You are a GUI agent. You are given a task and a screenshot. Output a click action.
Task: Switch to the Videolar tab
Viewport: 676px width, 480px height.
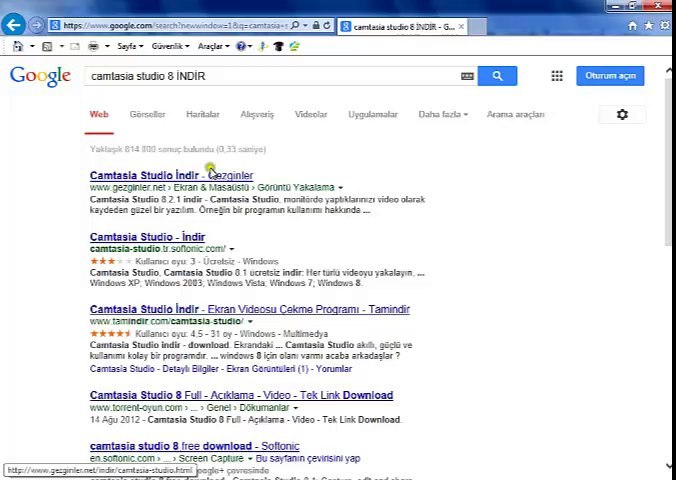pyautogui.click(x=311, y=114)
